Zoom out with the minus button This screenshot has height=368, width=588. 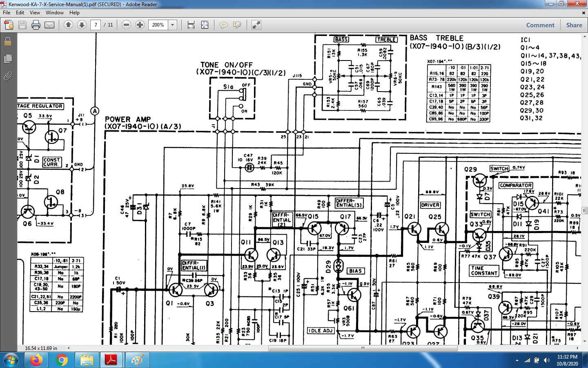127,25
